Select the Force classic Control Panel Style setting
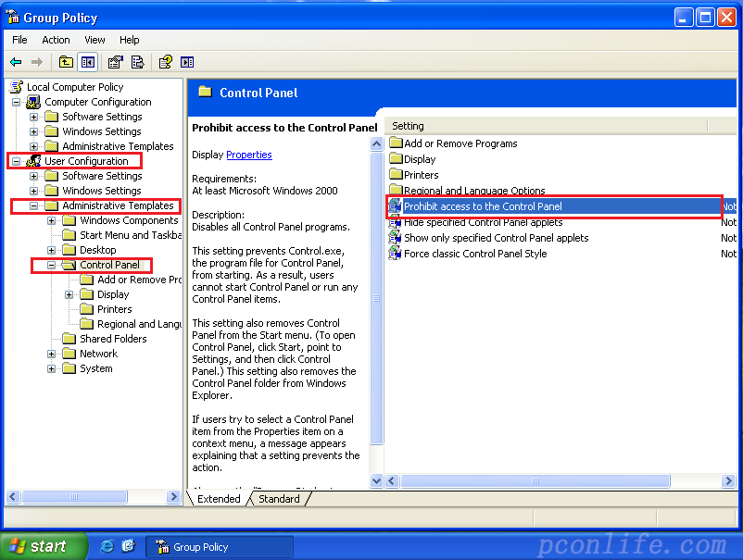743x560 pixels. (475, 254)
